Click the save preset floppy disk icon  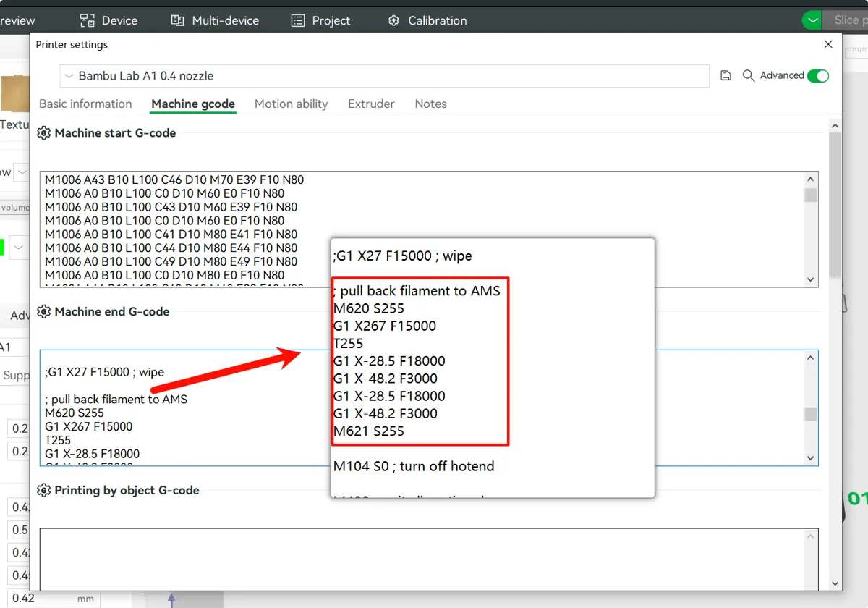(726, 75)
